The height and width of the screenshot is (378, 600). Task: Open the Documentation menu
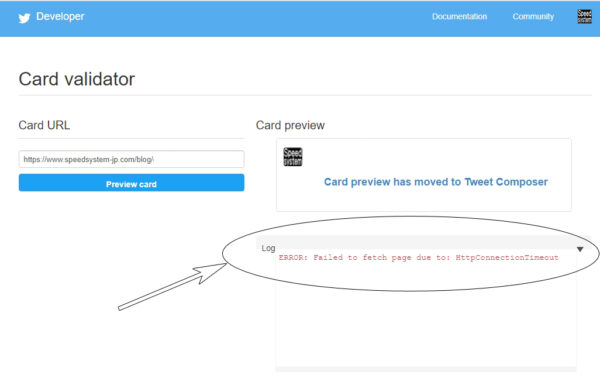point(459,16)
